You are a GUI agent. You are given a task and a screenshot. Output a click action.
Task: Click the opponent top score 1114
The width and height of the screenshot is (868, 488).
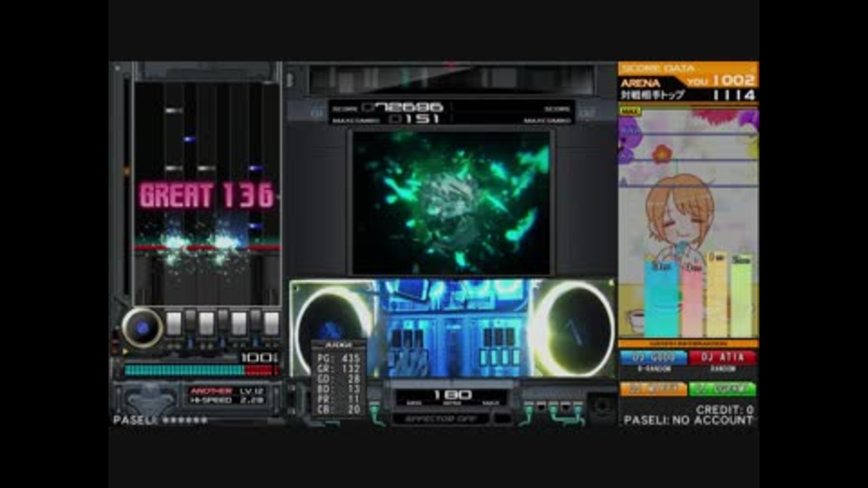[x=734, y=95]
